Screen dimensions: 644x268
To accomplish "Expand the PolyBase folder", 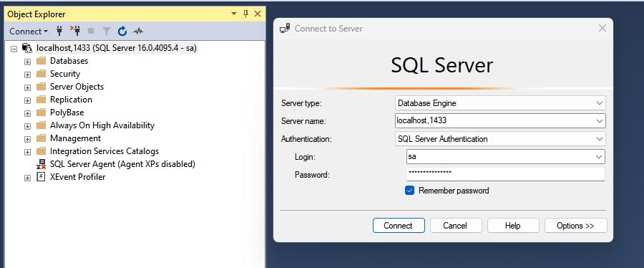I will [27, 113].
